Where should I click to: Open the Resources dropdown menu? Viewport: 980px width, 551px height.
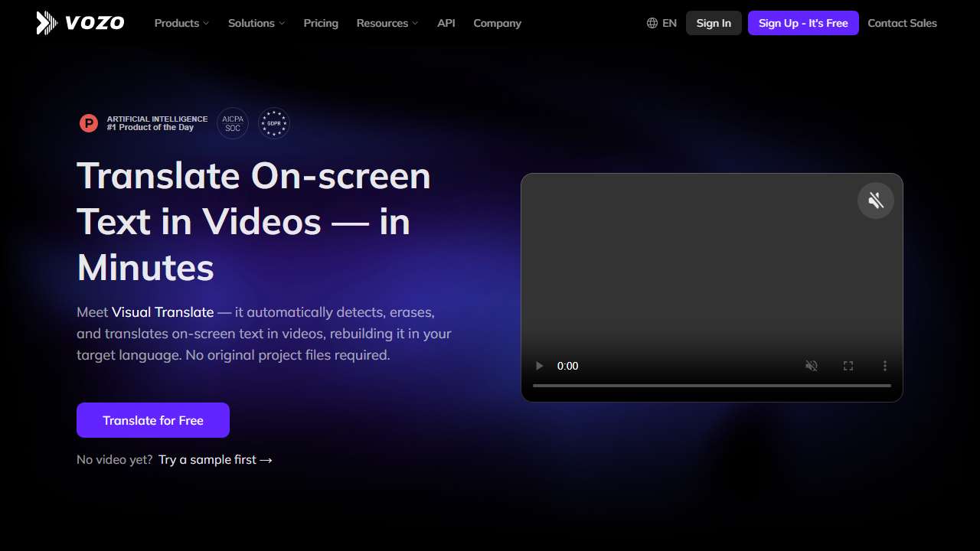pyautogui.click(x=387, y=23)
